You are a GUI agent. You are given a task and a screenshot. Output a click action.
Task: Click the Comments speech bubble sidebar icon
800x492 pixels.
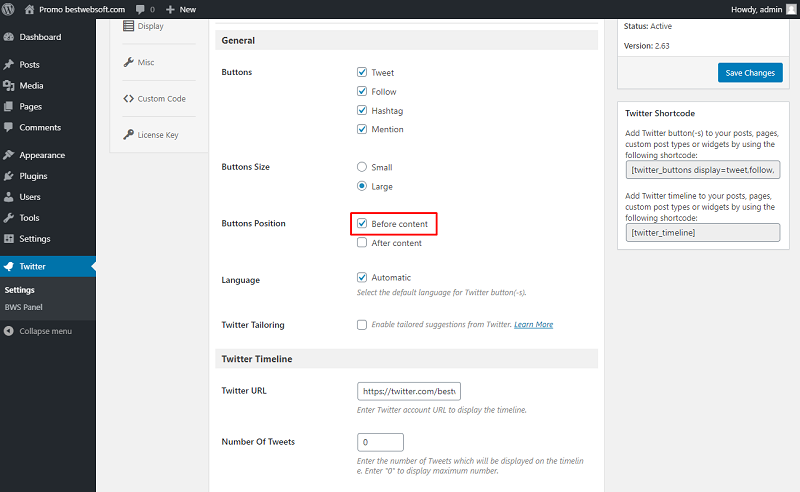click(x=9, y=127)
